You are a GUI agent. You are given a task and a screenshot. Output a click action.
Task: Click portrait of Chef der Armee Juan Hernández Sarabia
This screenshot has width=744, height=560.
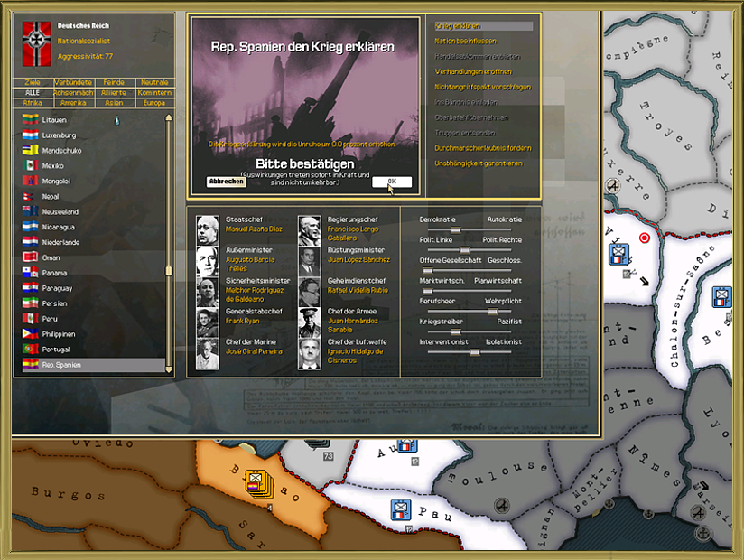pos(310,322)
